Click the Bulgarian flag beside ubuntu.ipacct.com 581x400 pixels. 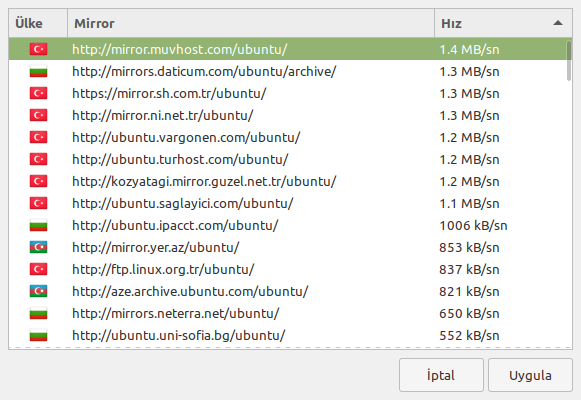[39, 225]
